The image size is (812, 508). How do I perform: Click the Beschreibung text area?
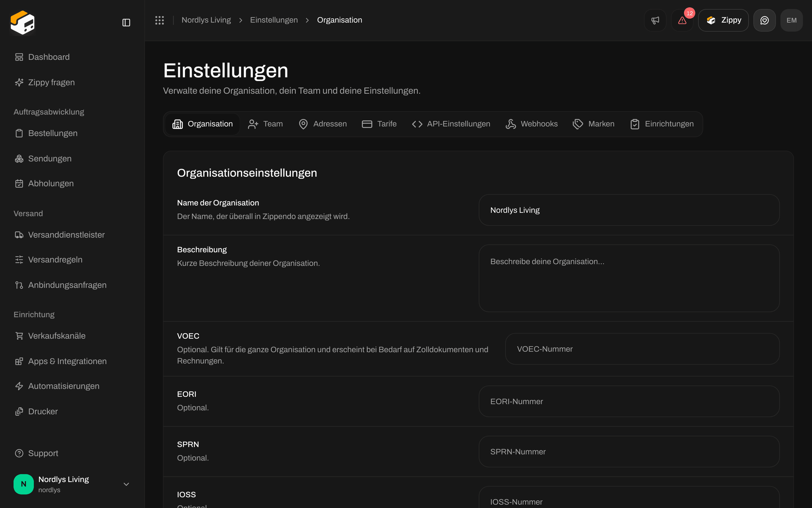point(629,278)
